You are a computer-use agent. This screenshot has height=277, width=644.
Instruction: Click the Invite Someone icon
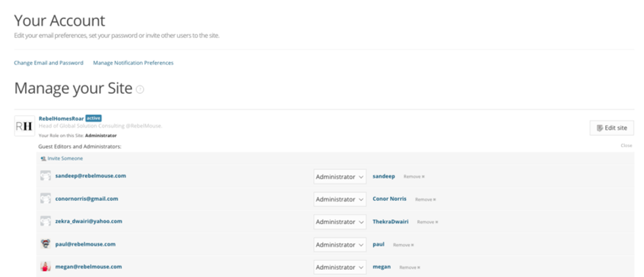43,158
